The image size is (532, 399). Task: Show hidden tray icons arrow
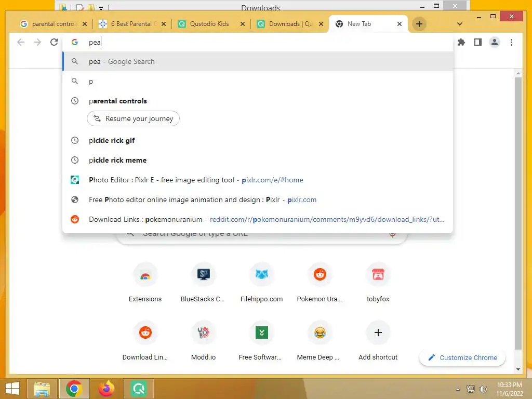(x=458, y=389)
